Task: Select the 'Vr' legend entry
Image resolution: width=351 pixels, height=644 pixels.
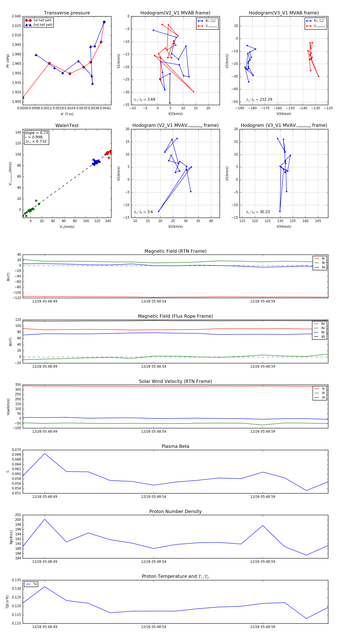Action: (x=320, y=389)
